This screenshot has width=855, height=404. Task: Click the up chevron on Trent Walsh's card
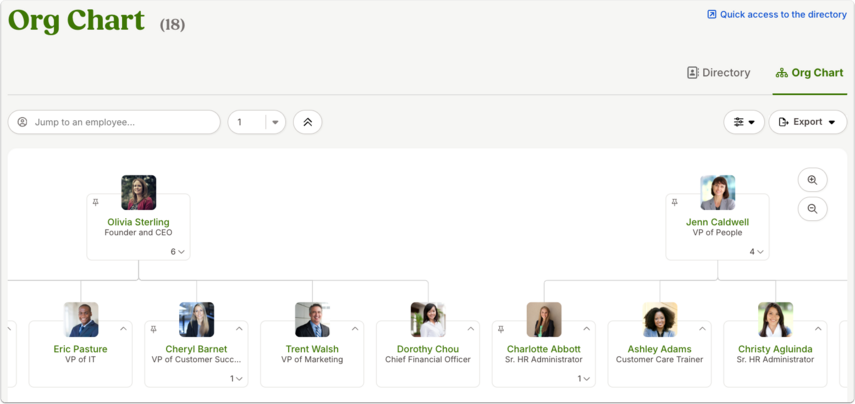pyautogui.click(x=355, y=329)
